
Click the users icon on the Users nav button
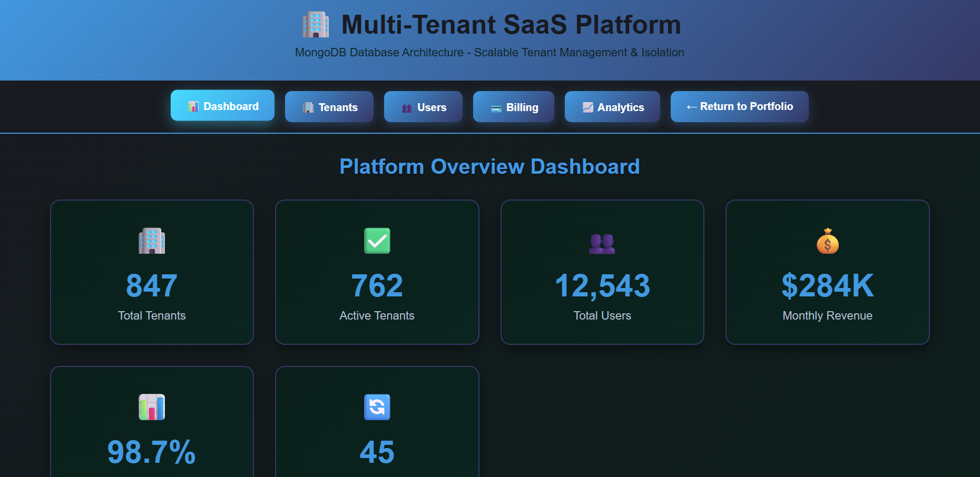[406, 107]
